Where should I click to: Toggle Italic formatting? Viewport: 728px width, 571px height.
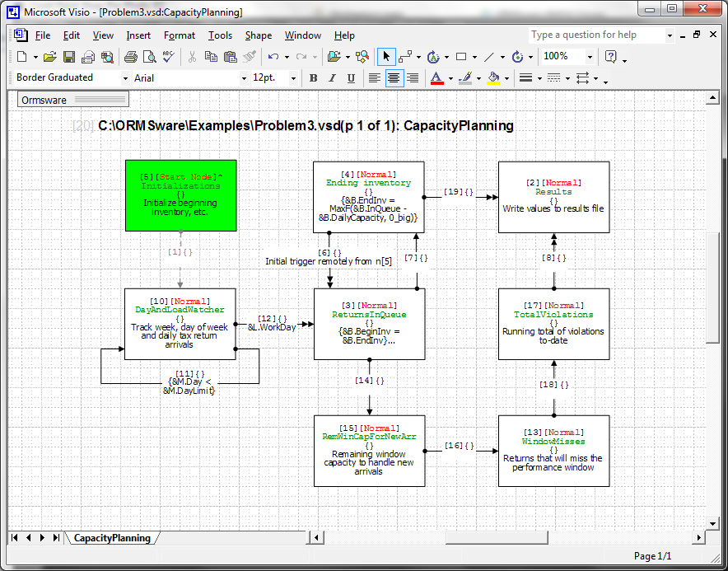point(332,78)
